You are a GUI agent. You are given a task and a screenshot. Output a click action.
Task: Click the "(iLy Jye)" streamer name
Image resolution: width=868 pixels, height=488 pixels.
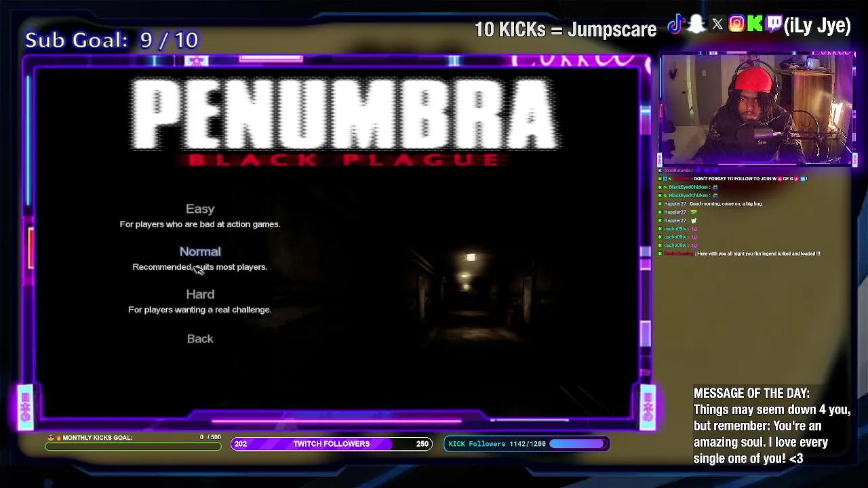817,26
